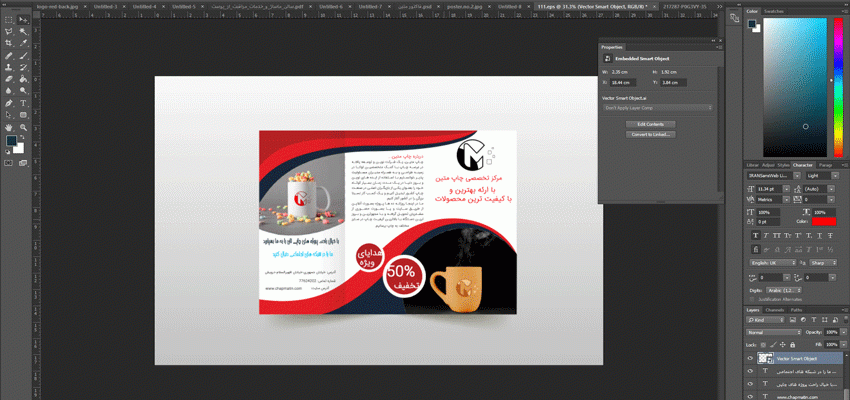Image resolution: width=850 pixels, height=400 pixels.
Task: Select the Eraser tool
Action: pyautogui.click(x=8, y=79)
